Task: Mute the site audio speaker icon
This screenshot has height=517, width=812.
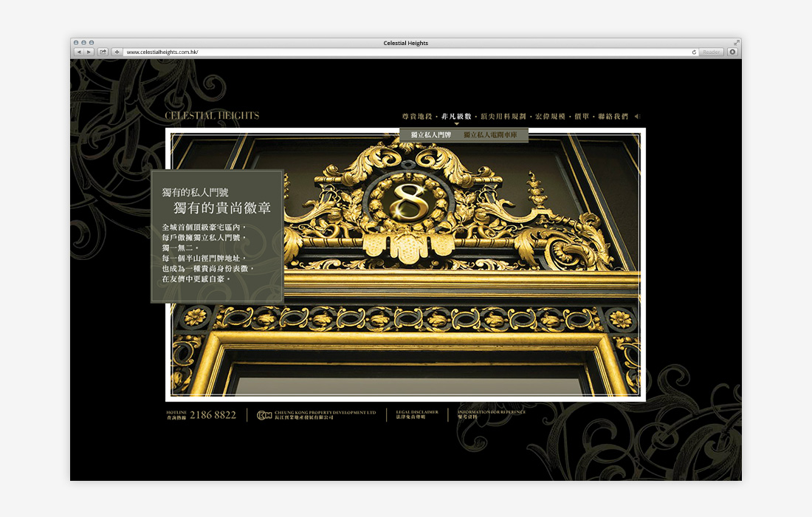Action: pos(637,115)
